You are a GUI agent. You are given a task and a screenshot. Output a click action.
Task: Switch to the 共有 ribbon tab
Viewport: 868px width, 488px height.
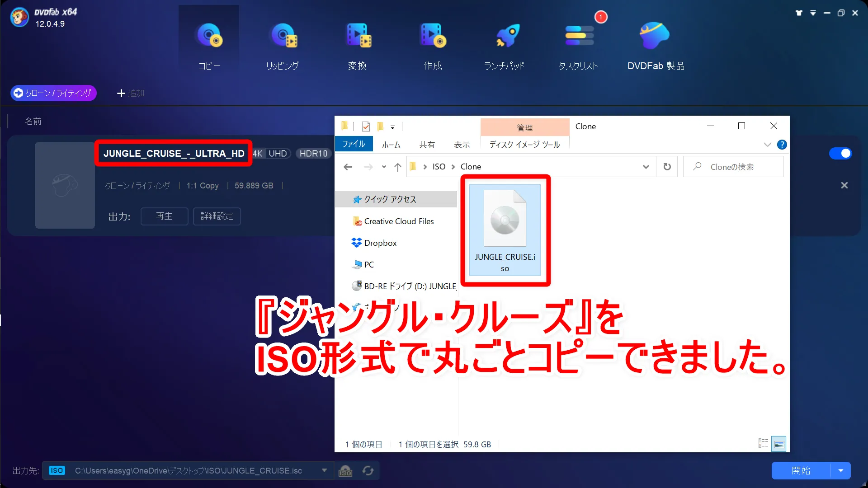pos(427,145)
